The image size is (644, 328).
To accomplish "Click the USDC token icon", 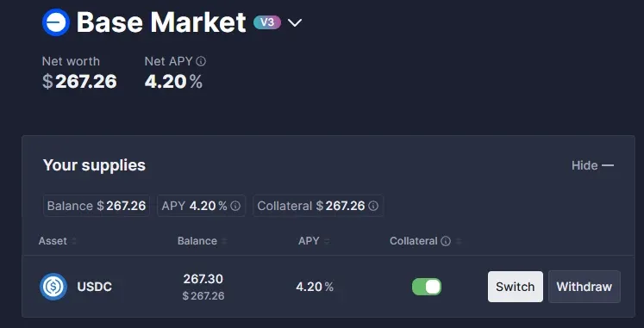I will click(x=53, y=287).
